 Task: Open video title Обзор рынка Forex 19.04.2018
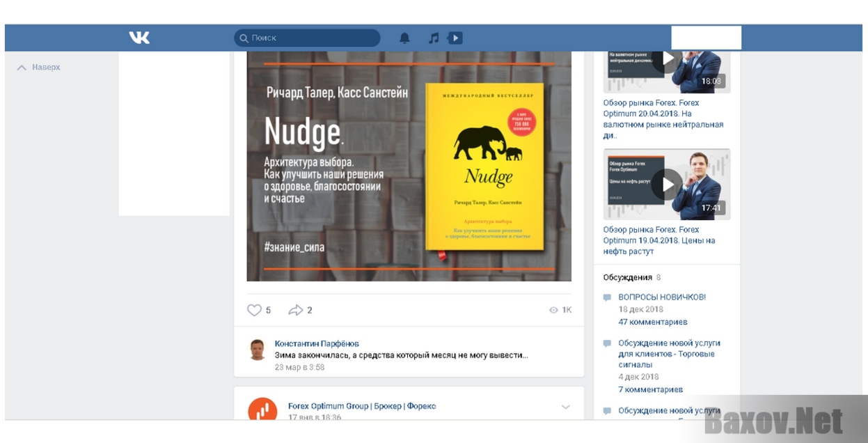pos(659,240)
